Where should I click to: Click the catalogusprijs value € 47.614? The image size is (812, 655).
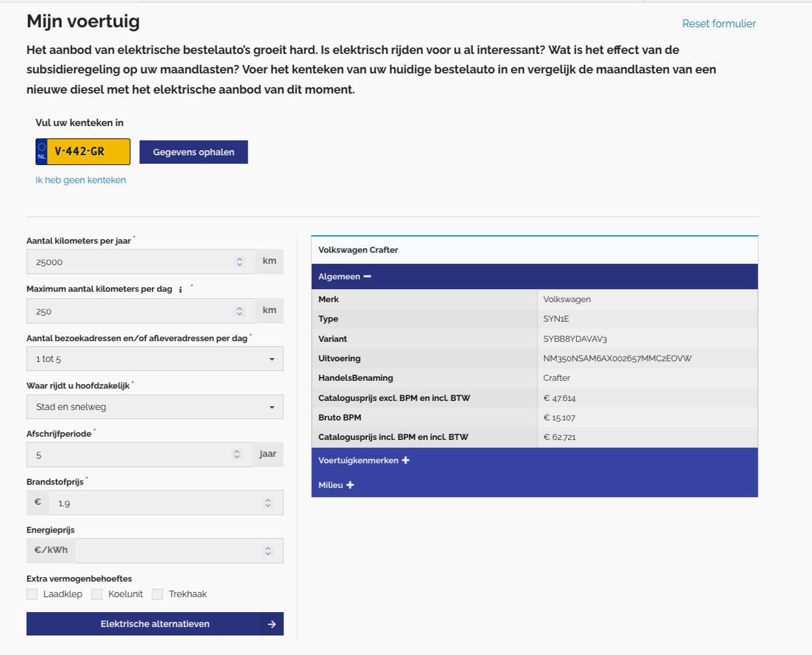click(559, 398)
